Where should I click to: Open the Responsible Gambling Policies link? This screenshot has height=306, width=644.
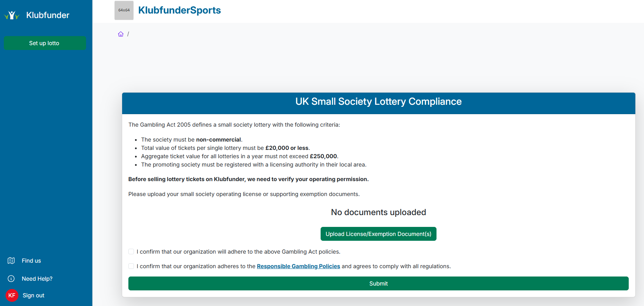[298, 266]
